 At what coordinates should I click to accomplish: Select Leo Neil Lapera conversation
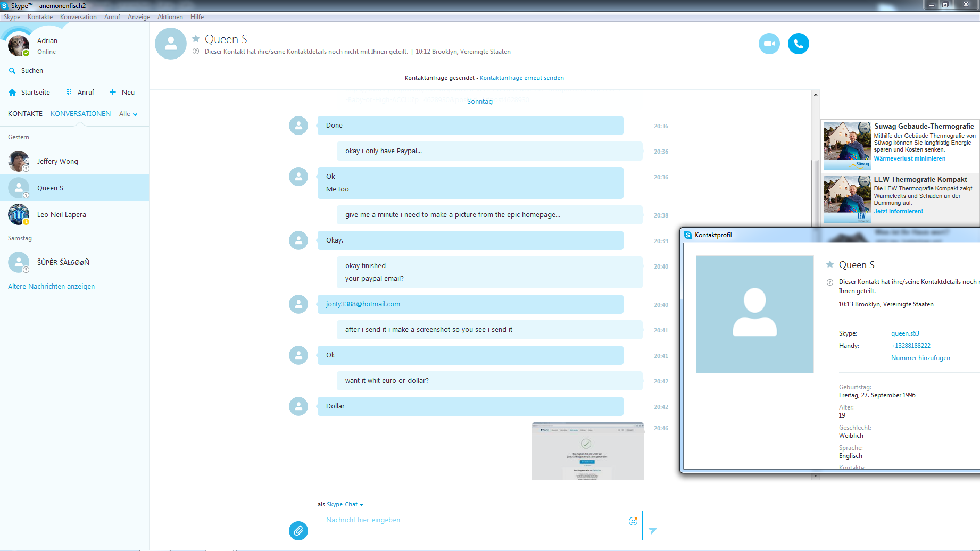pyautogui.click(x=74, y=214)
